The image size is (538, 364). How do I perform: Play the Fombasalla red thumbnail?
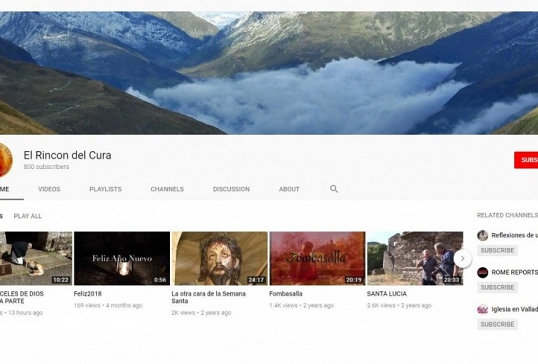pos(317,258)
